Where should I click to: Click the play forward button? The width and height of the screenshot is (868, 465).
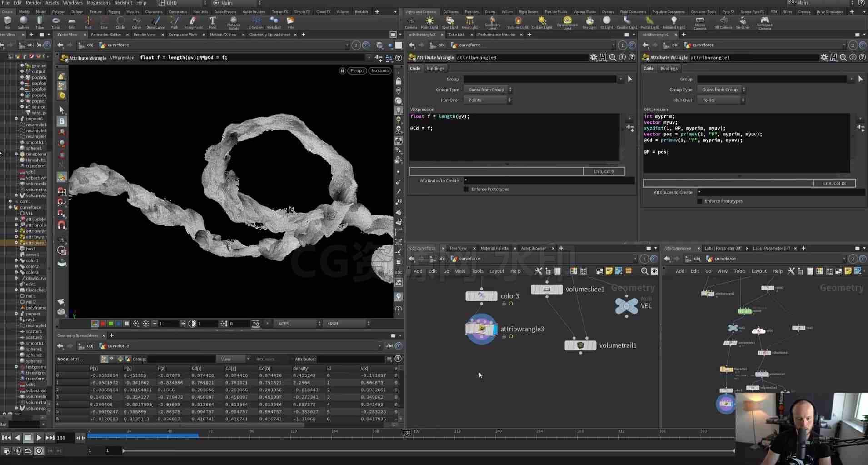click(39, 438)
